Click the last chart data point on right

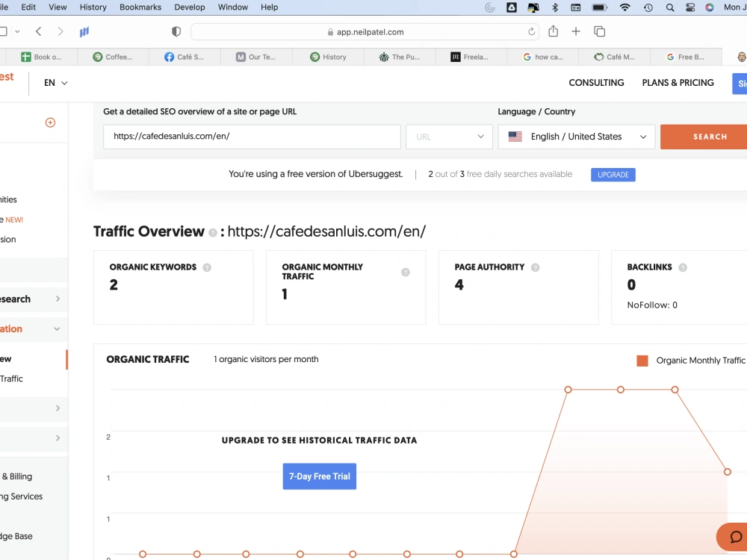tap(727, 472)
